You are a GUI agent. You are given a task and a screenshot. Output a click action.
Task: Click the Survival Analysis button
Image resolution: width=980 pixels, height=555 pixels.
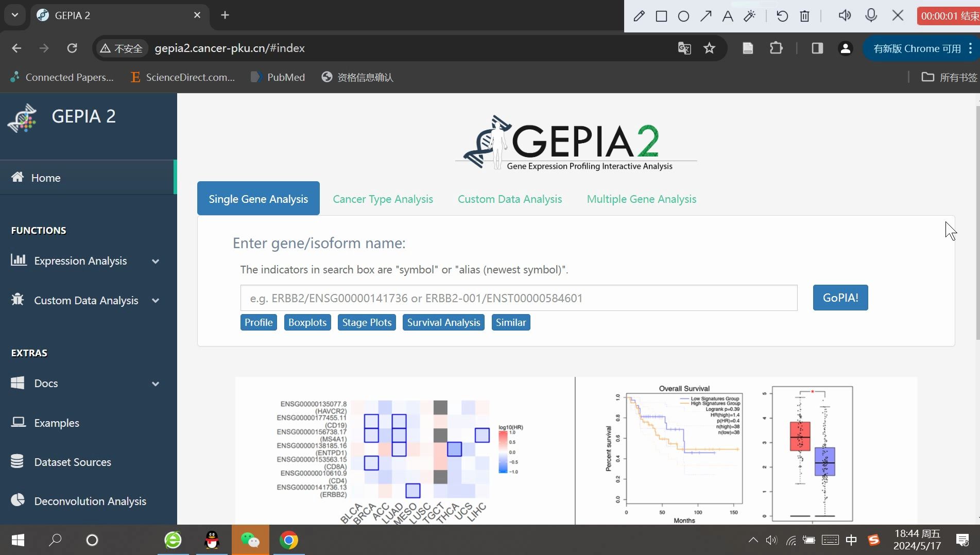(443, 322)
